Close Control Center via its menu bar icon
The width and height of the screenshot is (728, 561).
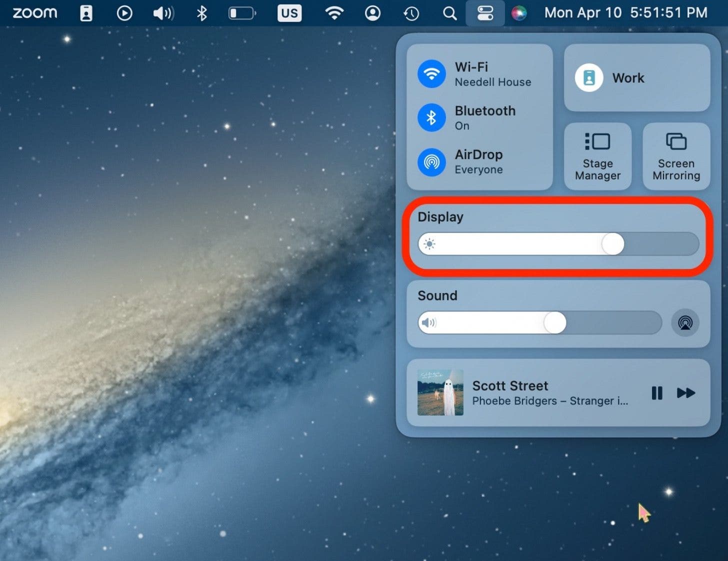(x=484, y=13)
